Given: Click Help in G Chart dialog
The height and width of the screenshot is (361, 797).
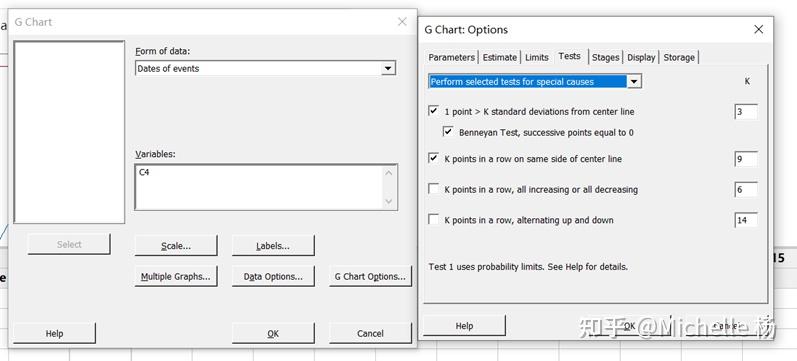Looking at the screenshot, I should coord(54,334).
